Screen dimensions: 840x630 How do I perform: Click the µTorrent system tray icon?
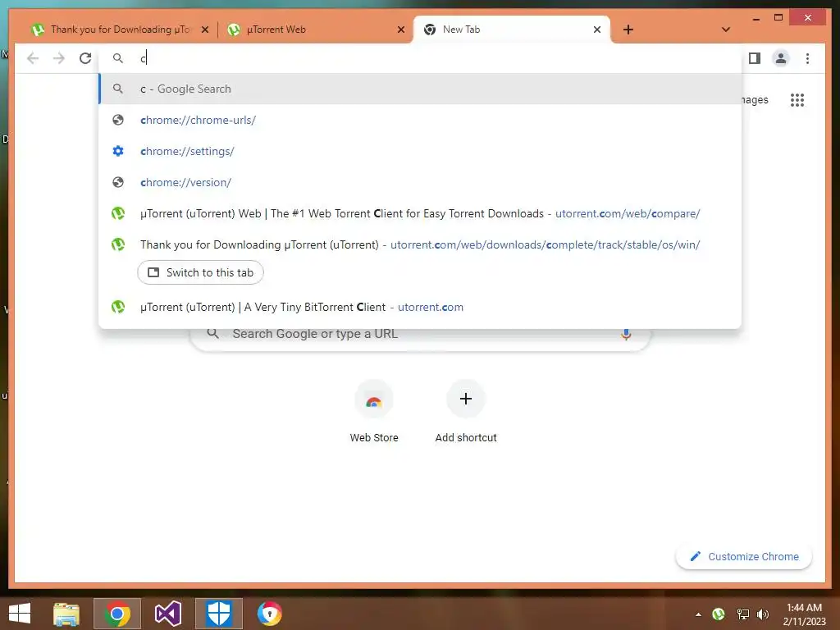pyautogui.click(x=719, y=614)
